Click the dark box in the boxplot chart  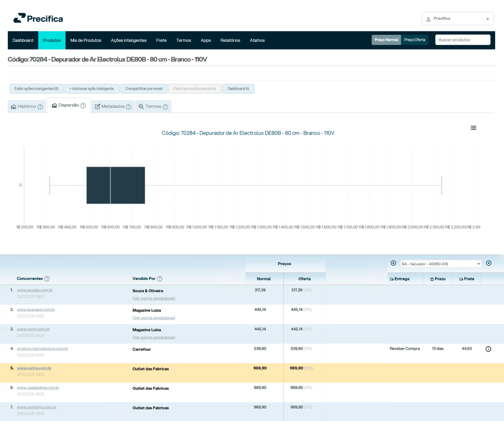[116, 185]
